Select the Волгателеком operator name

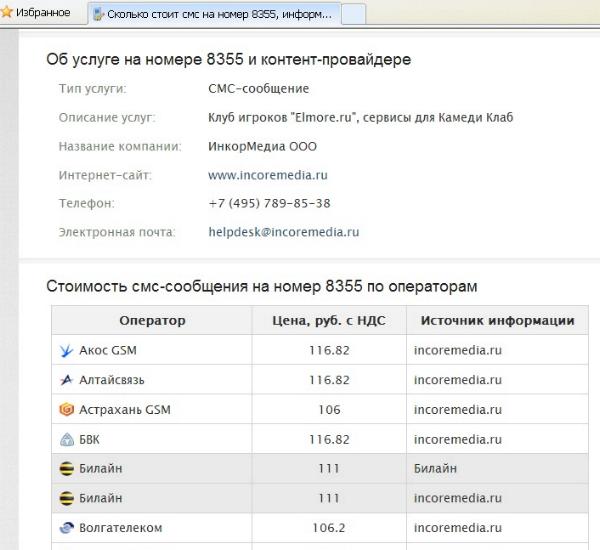[121, 528]
